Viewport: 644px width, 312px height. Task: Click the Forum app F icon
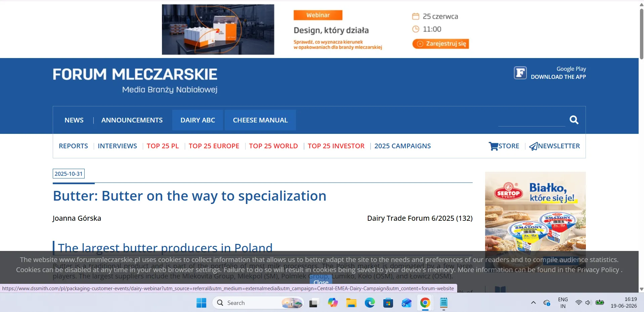520,73
